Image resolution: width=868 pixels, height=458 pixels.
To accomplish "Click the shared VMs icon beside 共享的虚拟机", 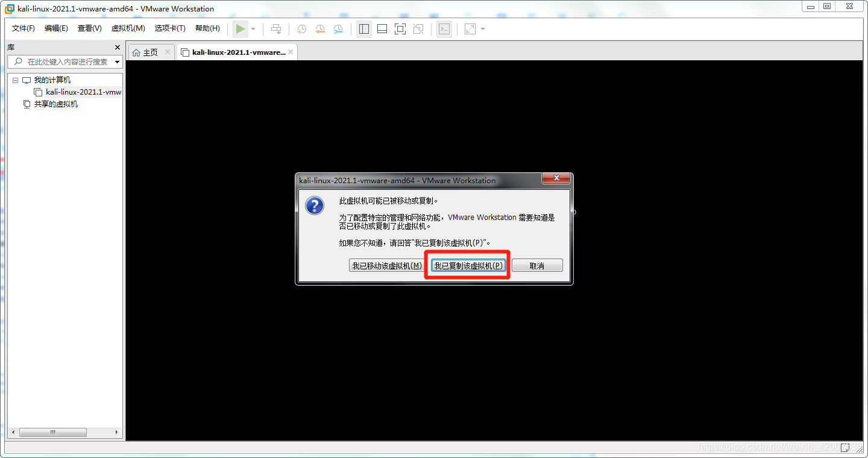I will point(26,104).
